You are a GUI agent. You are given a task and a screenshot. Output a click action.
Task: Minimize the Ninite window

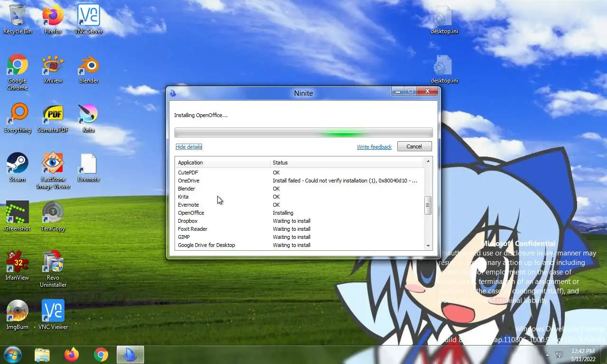tap(397, 91)
